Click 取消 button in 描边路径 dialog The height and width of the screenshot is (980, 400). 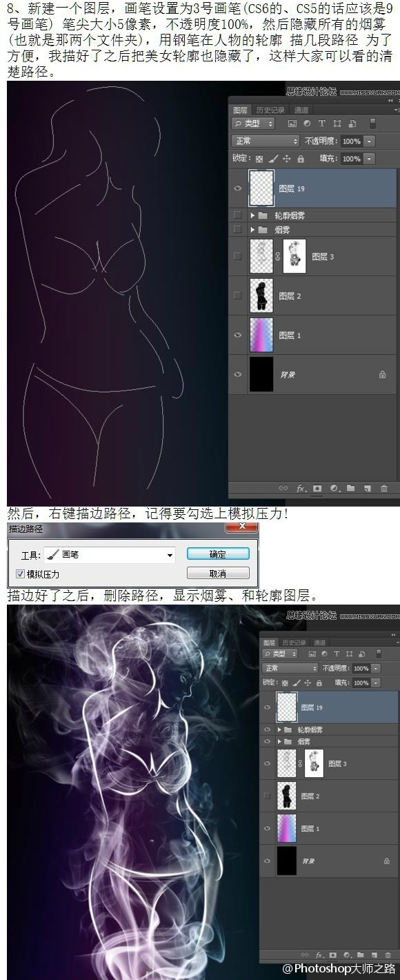[218, 574]
